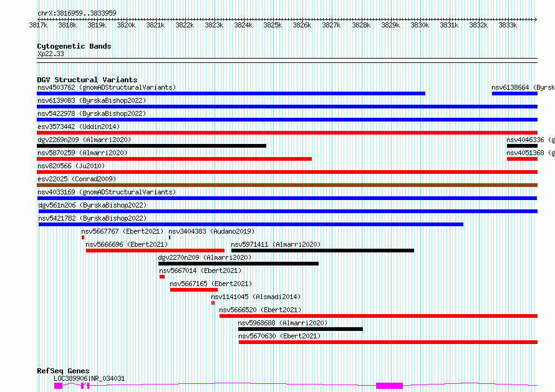Click the red bar under nsv5666696
This screenshot has height=392, width=555.
[x=155, y=251]
